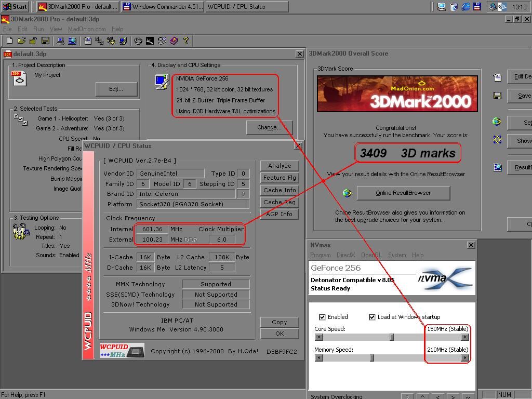Click the monitor icon in Display and CPU Settings
The height and width of the screenshot is (399, 532).
[x=162, y=82]
